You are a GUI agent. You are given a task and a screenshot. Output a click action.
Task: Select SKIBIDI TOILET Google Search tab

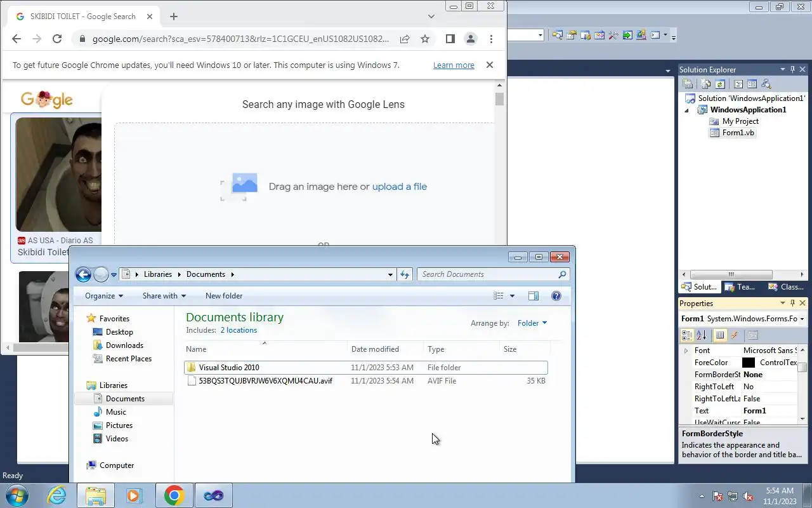pos(84,17)
